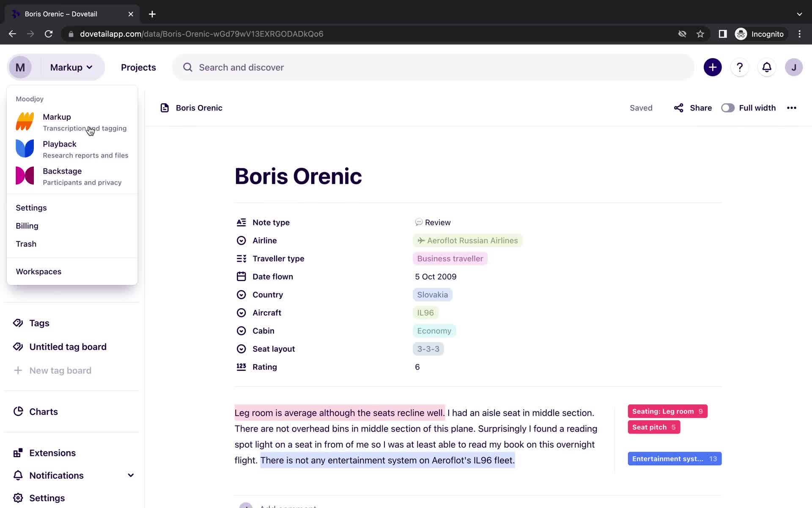Click the Backstage pink logo icon
Screen dimensions: 812x508
tap(25, 176)
